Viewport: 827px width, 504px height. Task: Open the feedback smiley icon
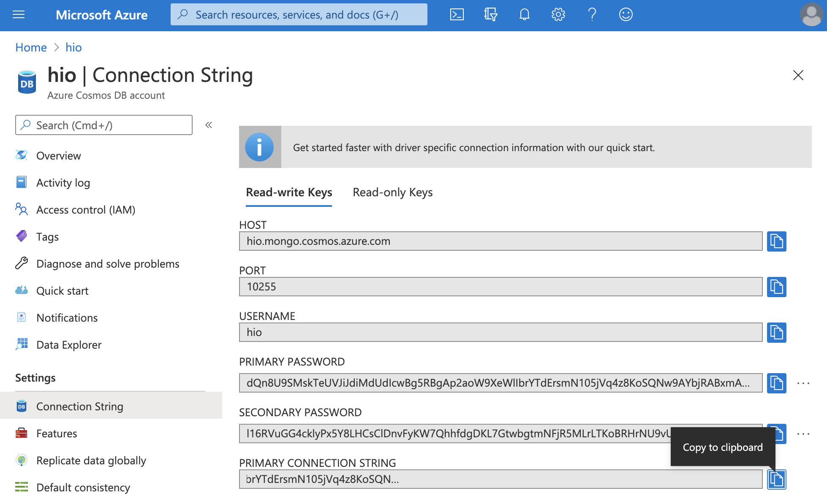[x=626, y=15]
